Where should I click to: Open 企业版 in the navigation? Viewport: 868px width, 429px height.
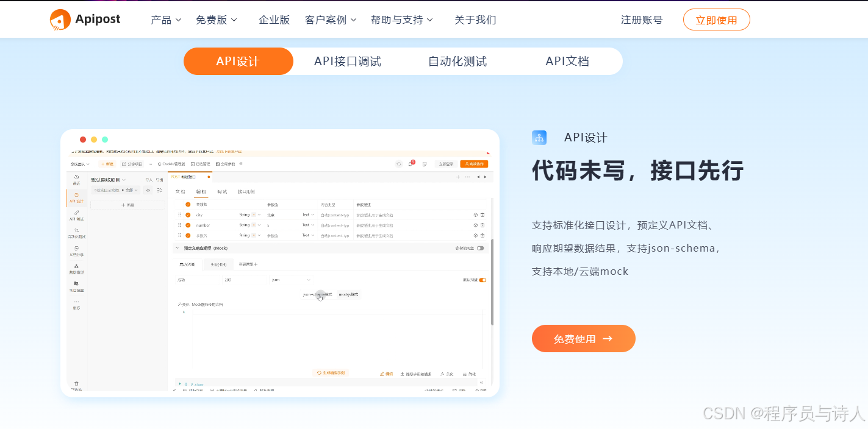(274, 19)
